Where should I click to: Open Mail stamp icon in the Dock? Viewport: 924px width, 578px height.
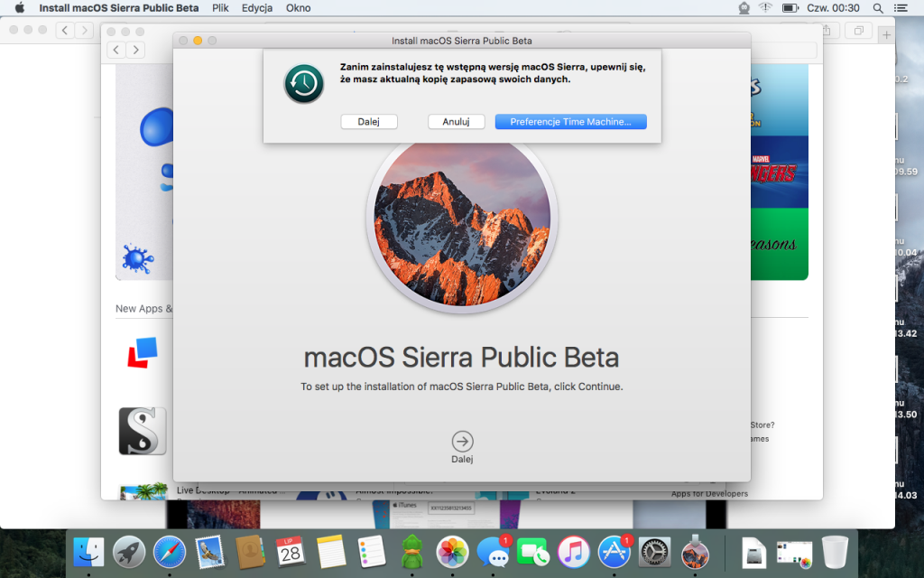tap(209, 553)
